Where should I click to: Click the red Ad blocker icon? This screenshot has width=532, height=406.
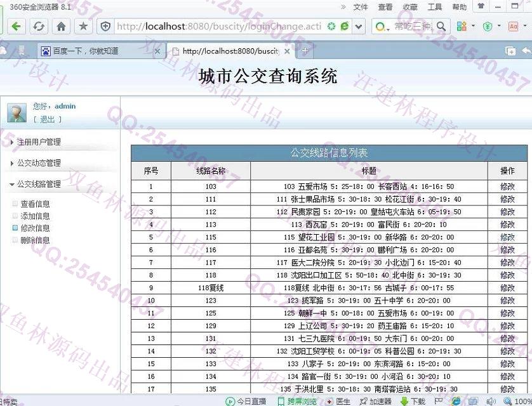[x=513, y=26]
